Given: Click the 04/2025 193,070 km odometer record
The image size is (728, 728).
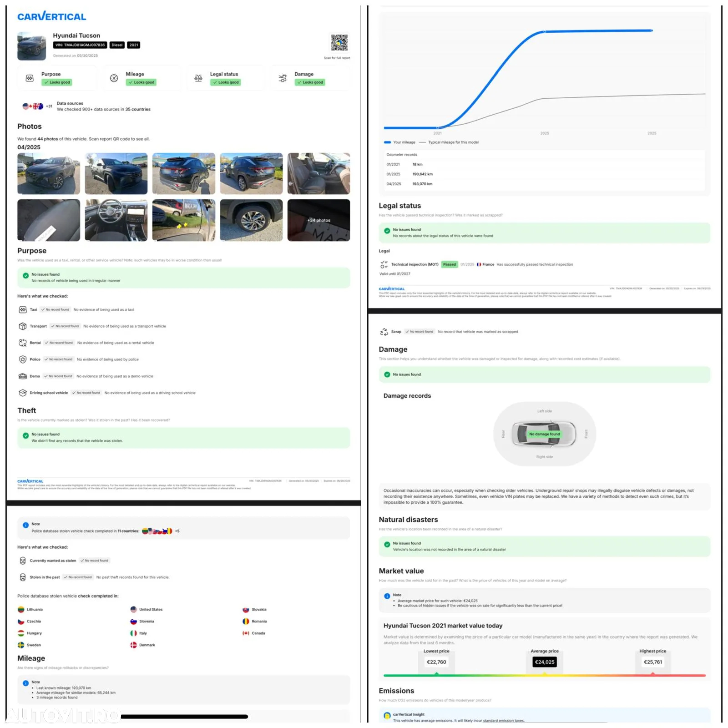Looking at the screenshot, I should (x=544, y=184).
